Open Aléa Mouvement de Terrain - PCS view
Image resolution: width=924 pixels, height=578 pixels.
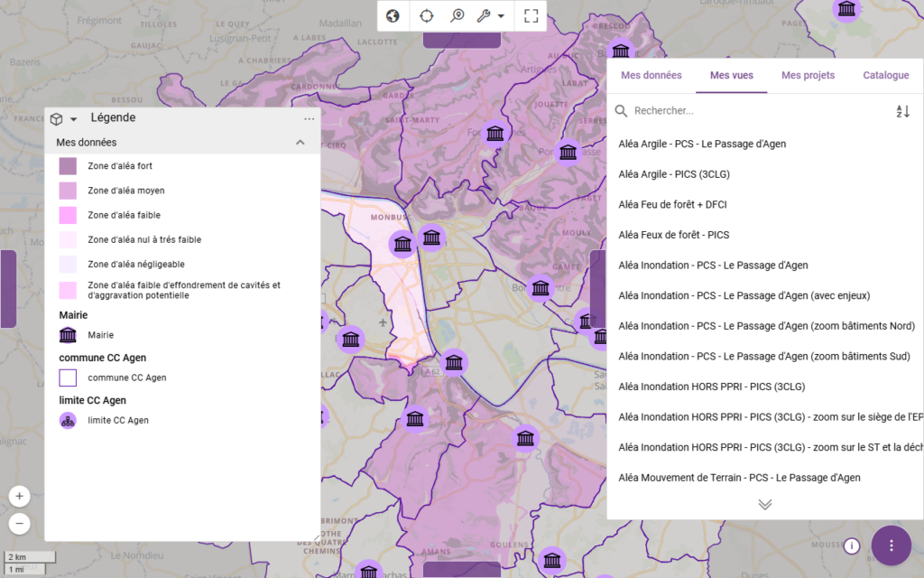coord(739,478)
